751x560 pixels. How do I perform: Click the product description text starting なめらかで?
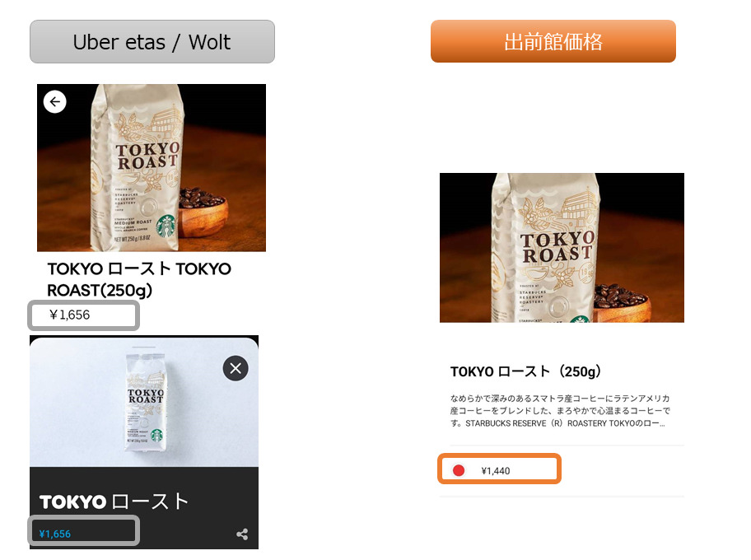click(559, 411)
